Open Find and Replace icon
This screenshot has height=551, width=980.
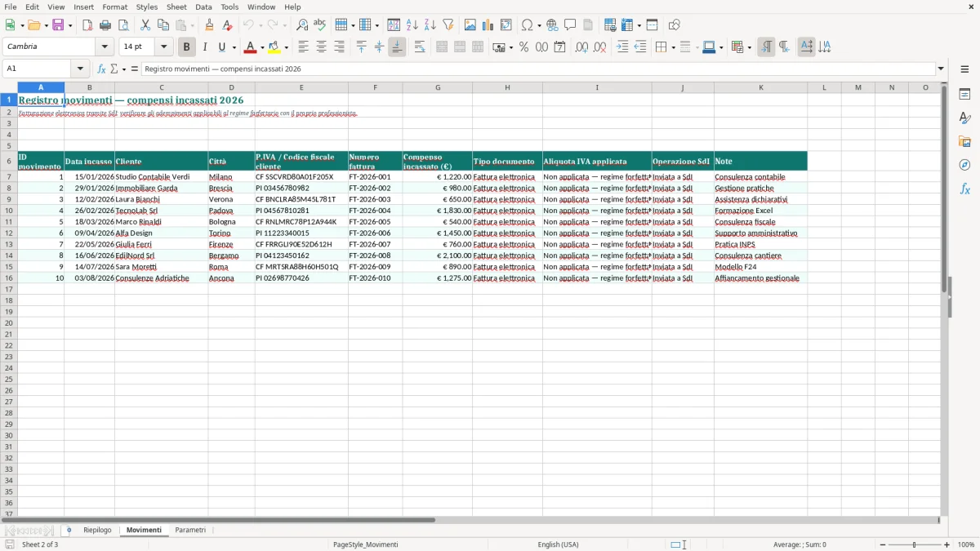[302, 25]
